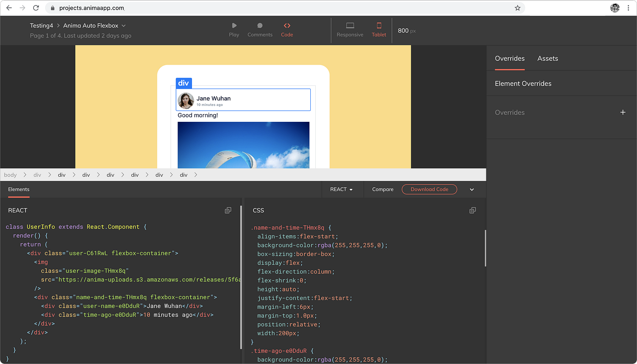Click the flex-direction:column CSS line
The image size is (637, 364).
coord(296,272)
